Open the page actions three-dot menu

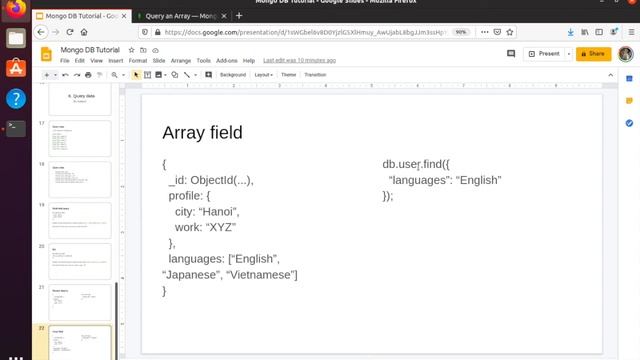click(484, 32)
